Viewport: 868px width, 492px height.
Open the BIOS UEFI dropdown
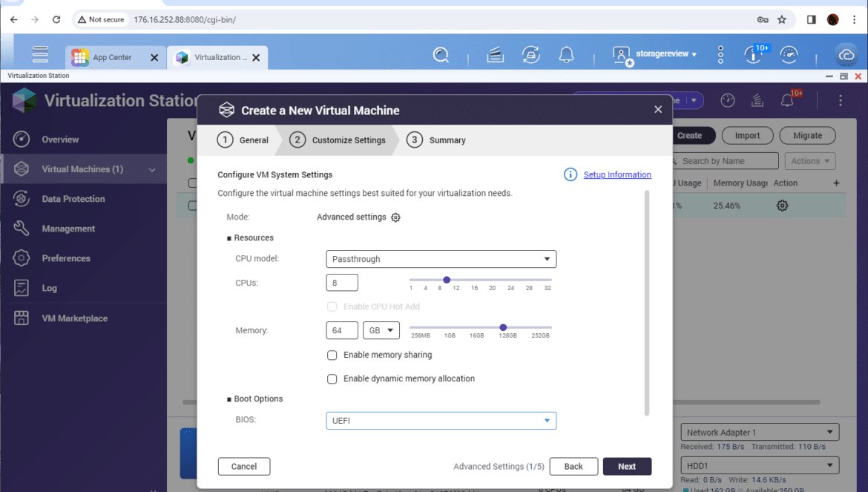pos(441,421)
